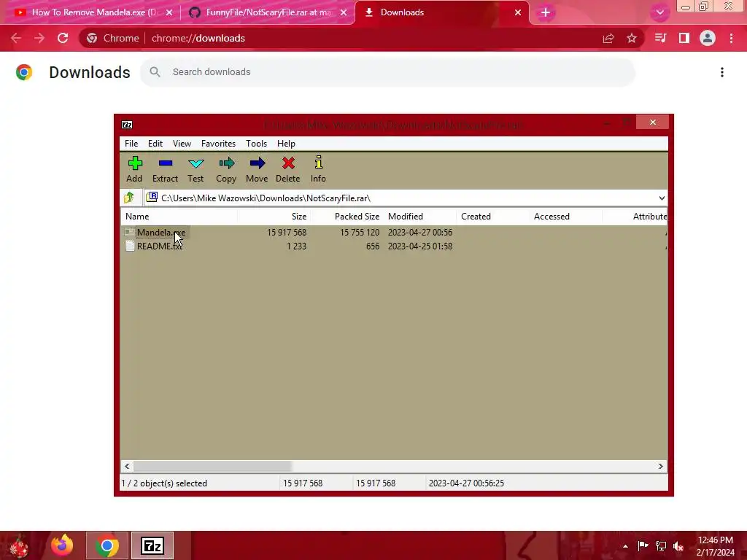Click the horizontal scrollbar left arrow

click(x=127, y=466)
